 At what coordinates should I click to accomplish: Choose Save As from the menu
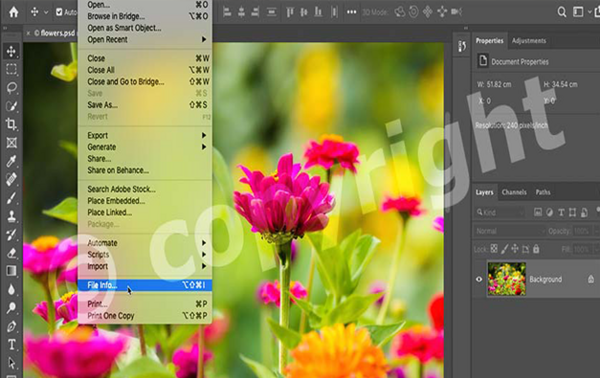145,105
